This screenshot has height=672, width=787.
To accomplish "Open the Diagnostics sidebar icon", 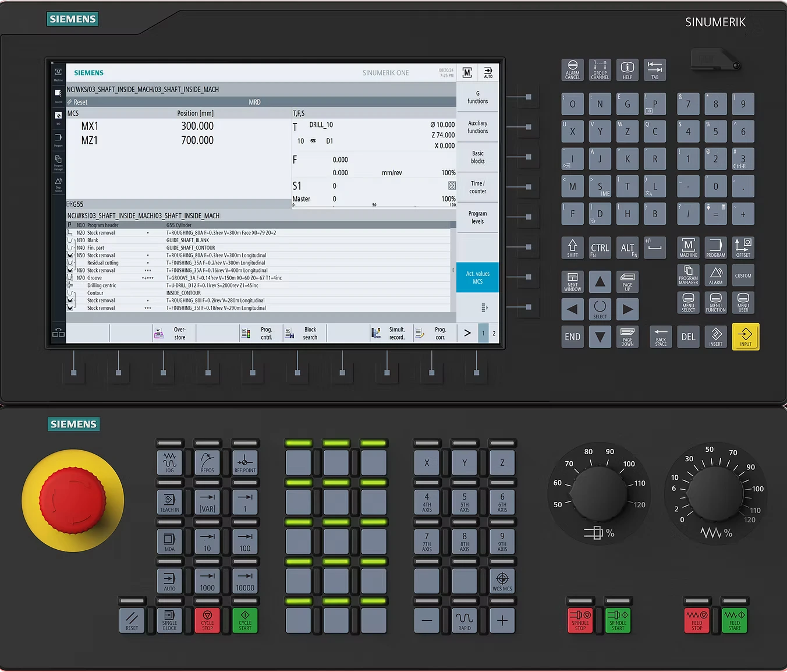I will [58, 184].
